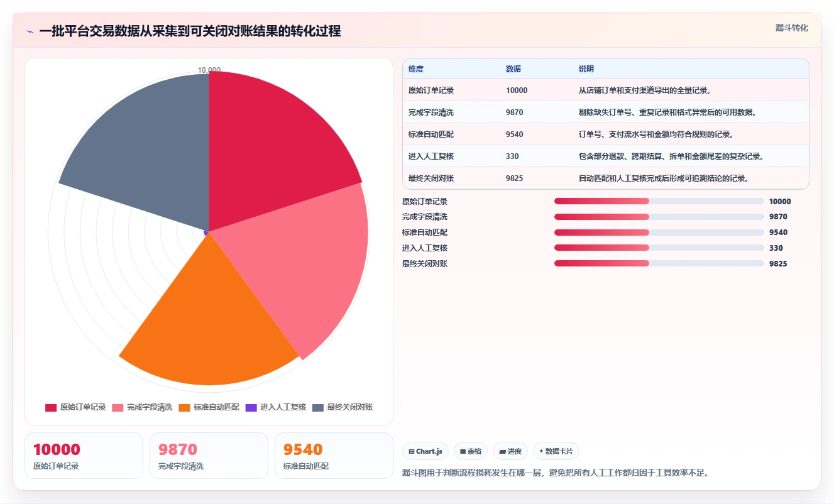Image resolution: width=834 pixels, height=504 pixels.
Task: Click description starting with 自动匹配和人工复核
Action: coord(664,178)
